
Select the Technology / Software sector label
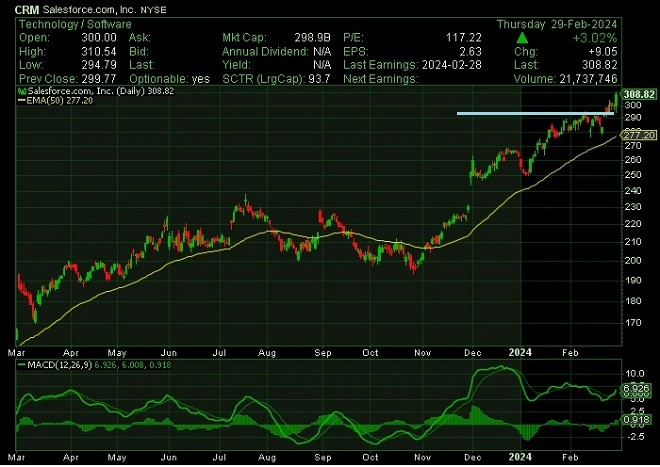click(75, 24)
